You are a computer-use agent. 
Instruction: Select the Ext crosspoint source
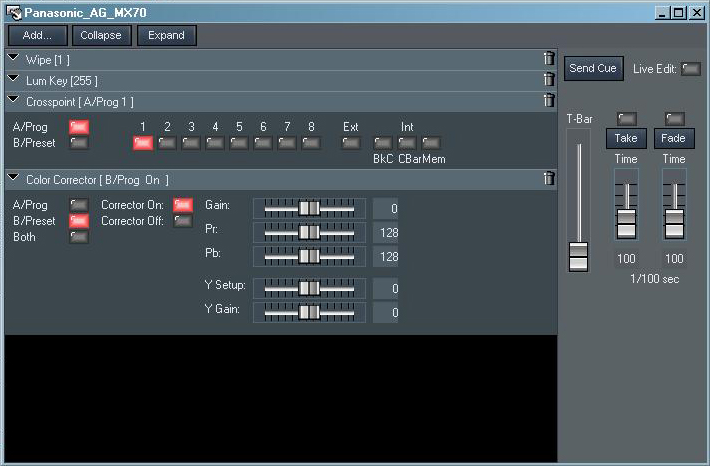[x=351, y=143]
